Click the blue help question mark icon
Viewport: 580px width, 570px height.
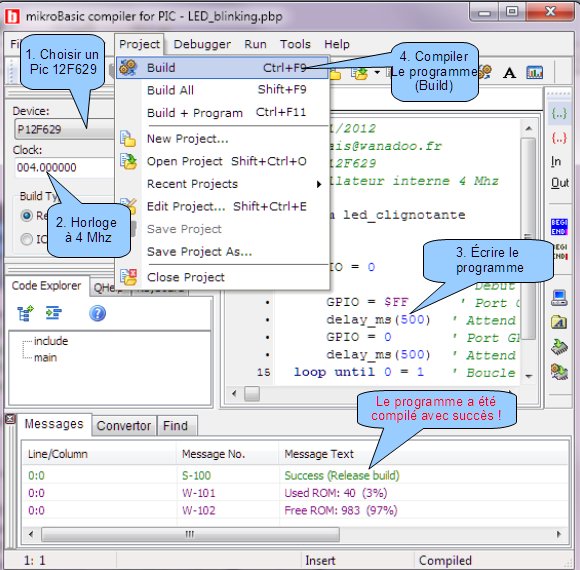97,313
